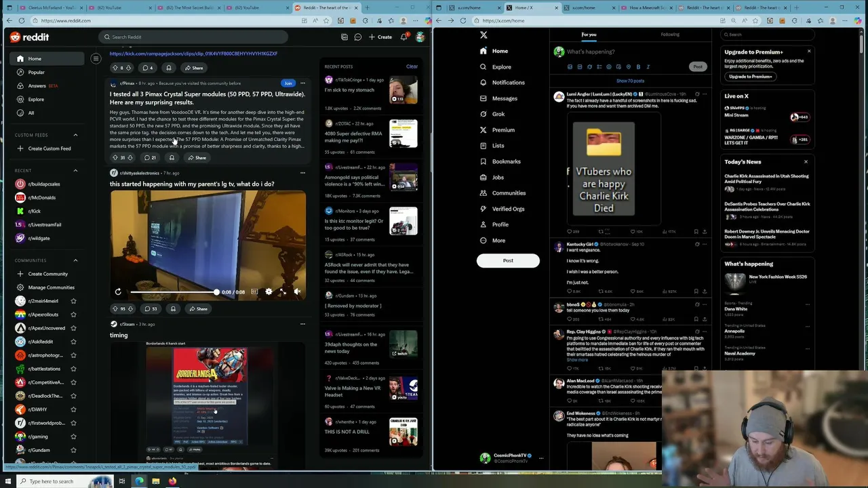The image size is (868, 488).
Task: Open the three-dot menu on Pimax post
Action: click(x=302, y=83)
